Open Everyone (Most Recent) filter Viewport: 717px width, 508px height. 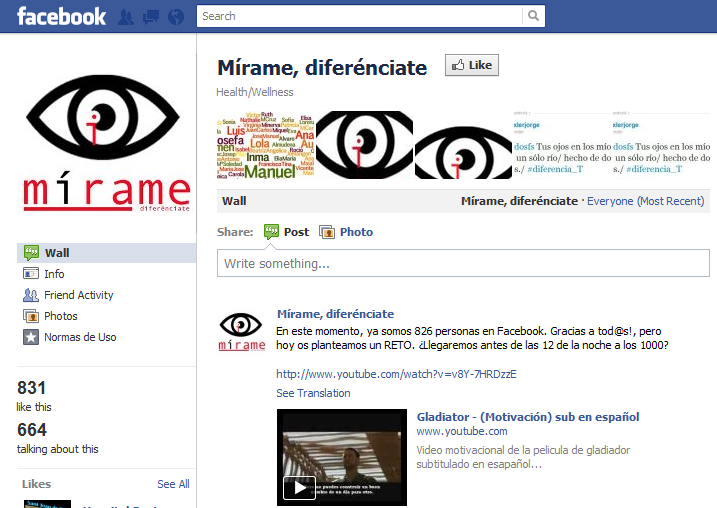(x=645, y=201)
